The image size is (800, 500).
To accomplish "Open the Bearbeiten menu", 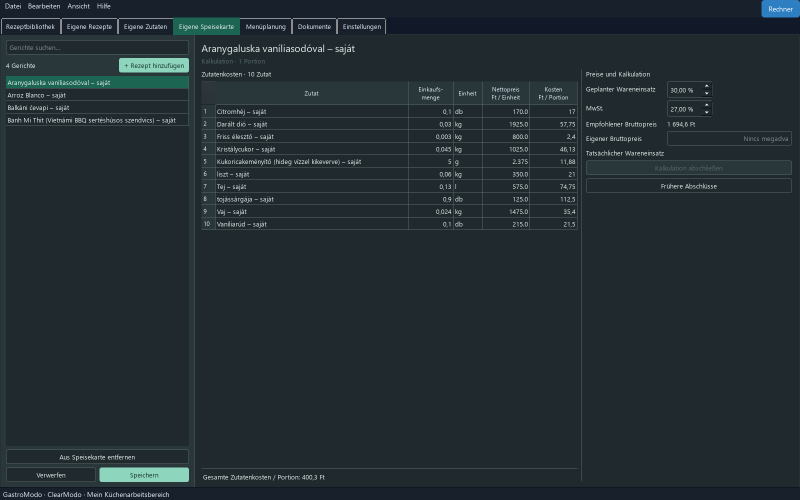I will point(44,6).
